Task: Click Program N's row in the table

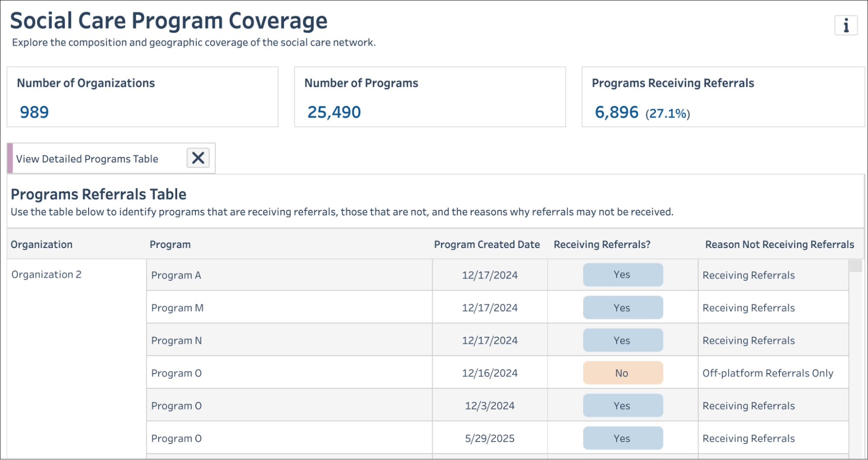Action: [176, 340]
